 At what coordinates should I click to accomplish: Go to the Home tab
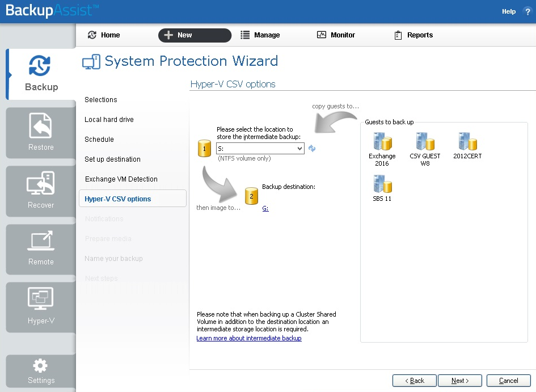click(x=104, y=35)
